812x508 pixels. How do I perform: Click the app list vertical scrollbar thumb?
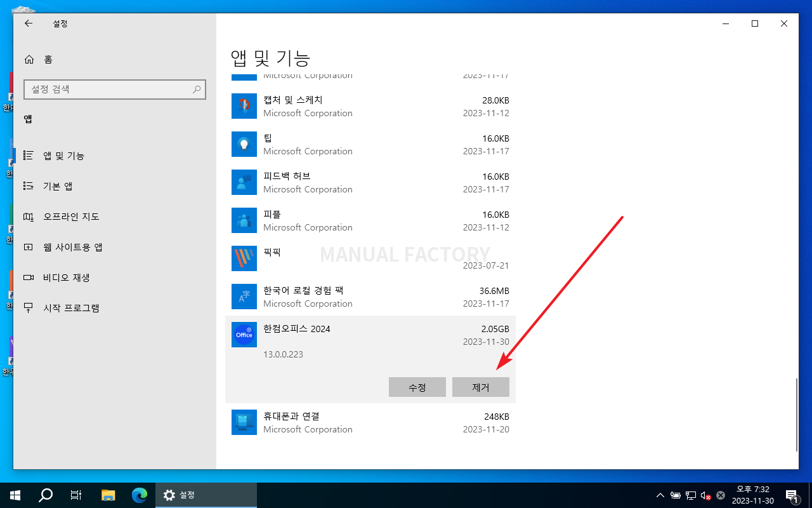pos(797,415)
